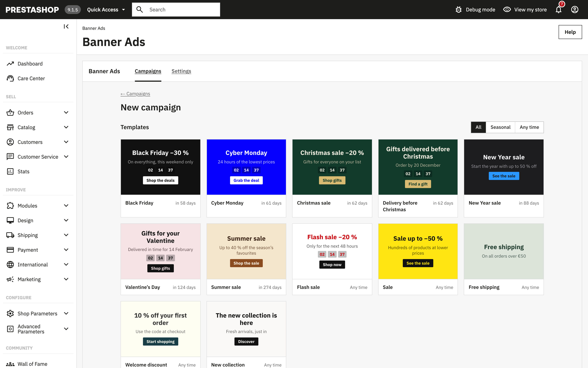Filter templates by All
The height and width of the screenshot is (368, 588).
478,127
